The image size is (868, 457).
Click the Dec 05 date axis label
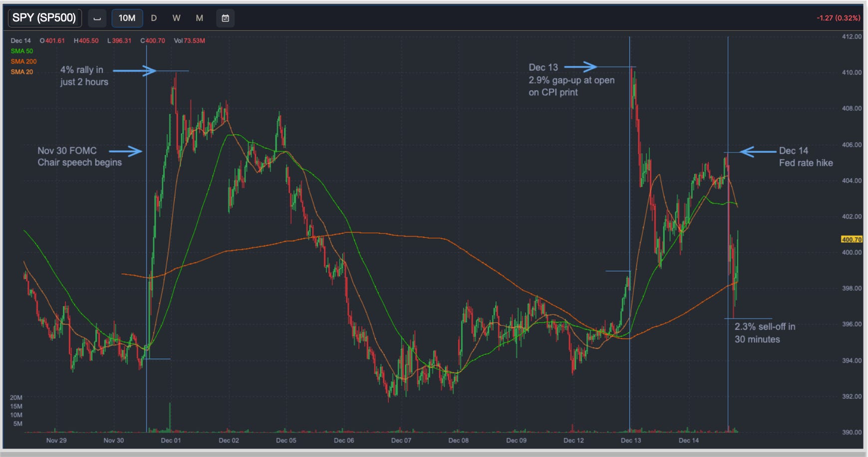click(x=286, y=441)
